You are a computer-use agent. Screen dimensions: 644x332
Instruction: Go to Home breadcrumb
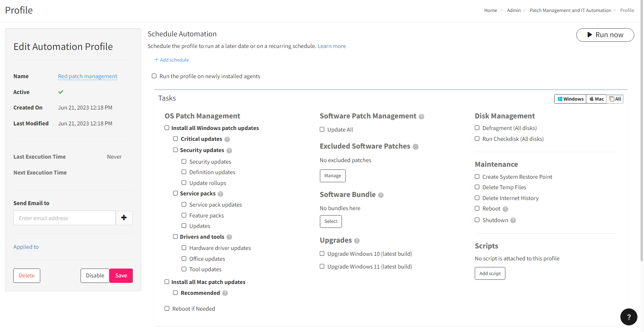tap(491, 10)
